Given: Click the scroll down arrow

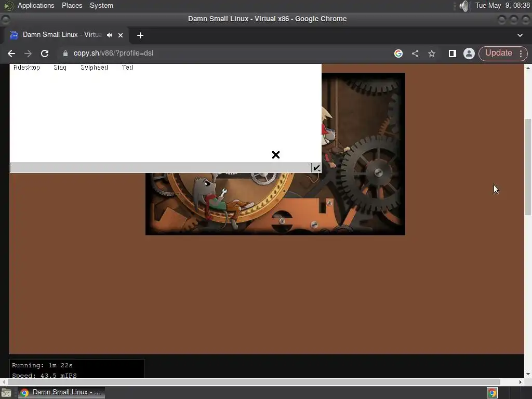Looking at the screenshot, I should point(528,374).
